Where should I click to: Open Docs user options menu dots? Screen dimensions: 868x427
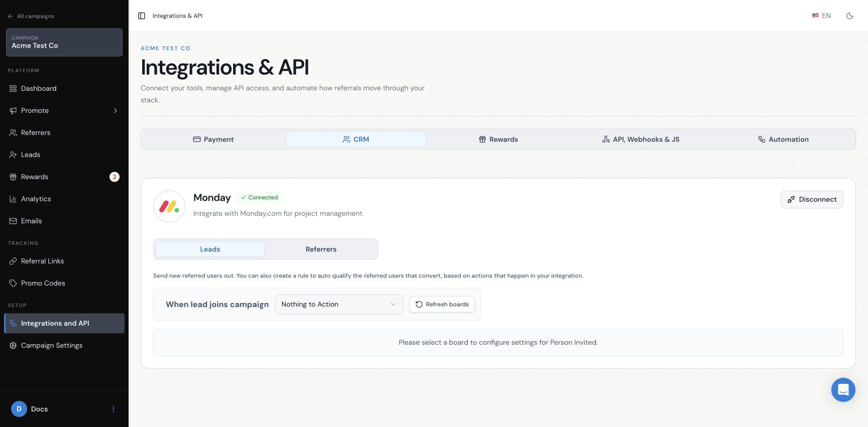[x=114, y=409]
